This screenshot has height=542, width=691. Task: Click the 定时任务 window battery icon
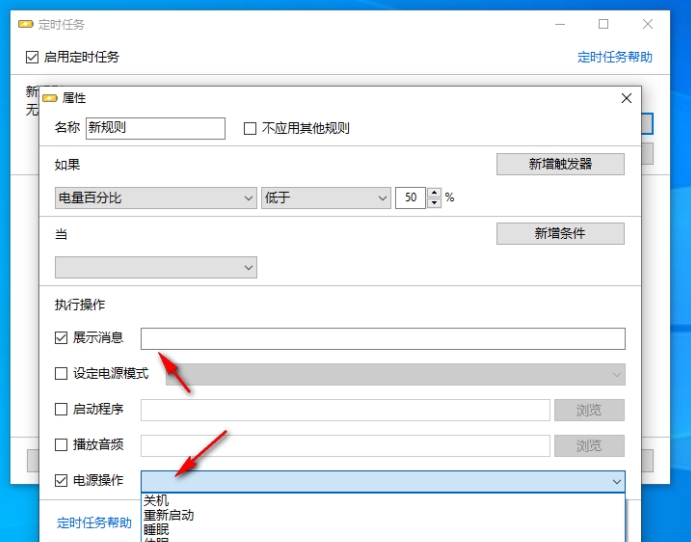point(26,24)
